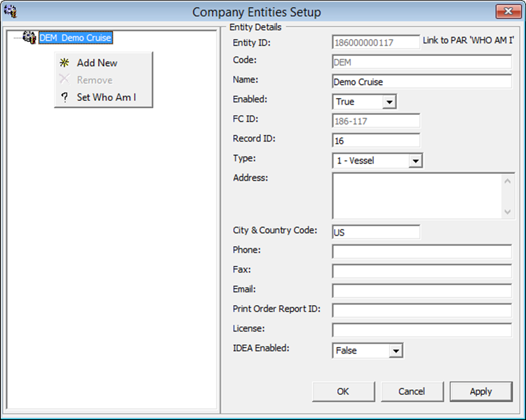Click the IDEA Enabled label
Image resolution: width=526 pixels, height=420 pixels.
pos(261,348)
